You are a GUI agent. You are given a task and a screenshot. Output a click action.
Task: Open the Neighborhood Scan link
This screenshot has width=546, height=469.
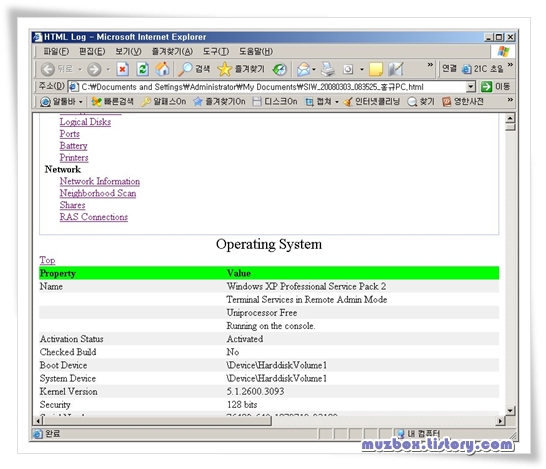coord(98,193)
